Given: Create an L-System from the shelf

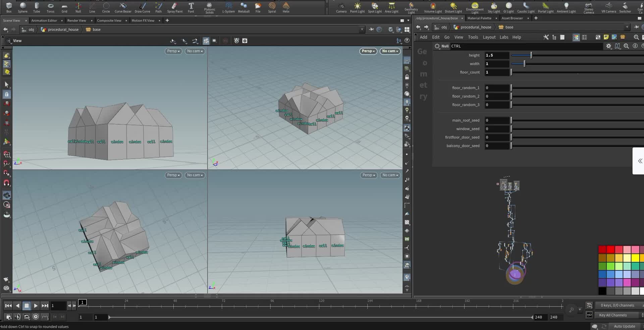Looking at the screenshot, I should coord(228,7).
